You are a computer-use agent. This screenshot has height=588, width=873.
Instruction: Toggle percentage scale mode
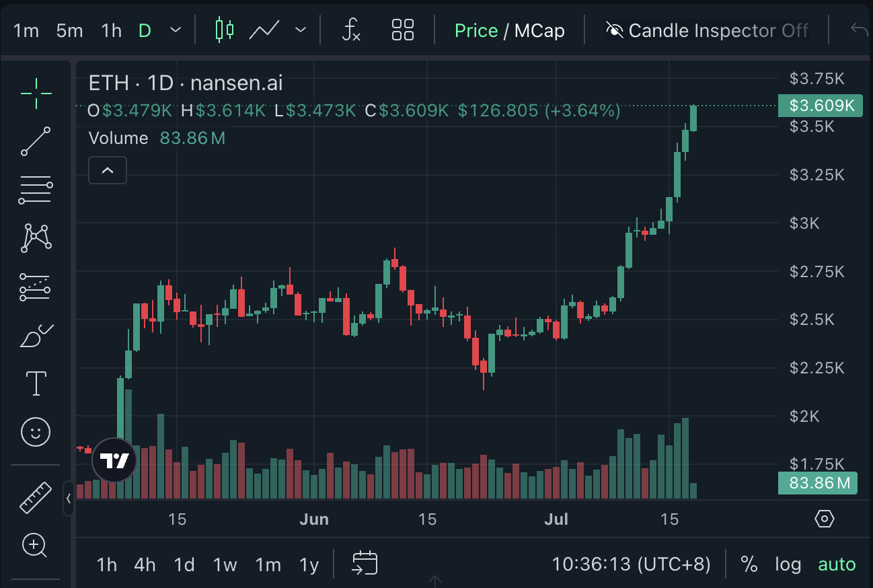pyautogui.click(x=749, y=564)
